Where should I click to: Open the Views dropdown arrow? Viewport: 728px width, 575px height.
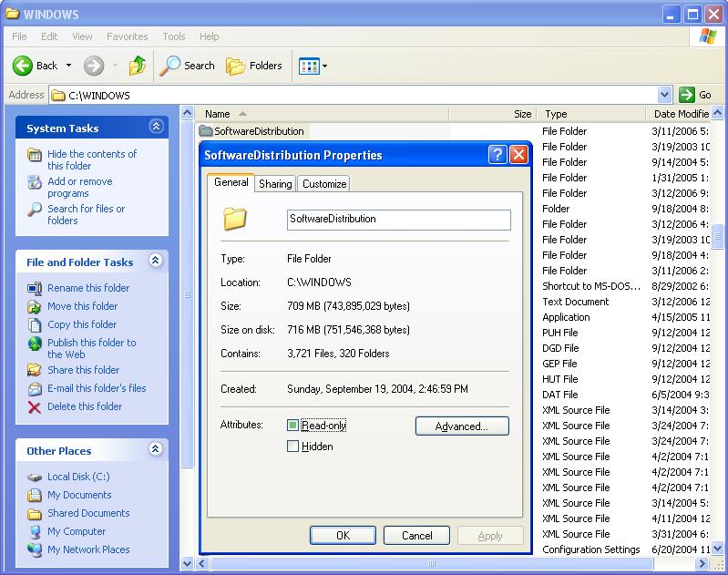click(324, 66)
